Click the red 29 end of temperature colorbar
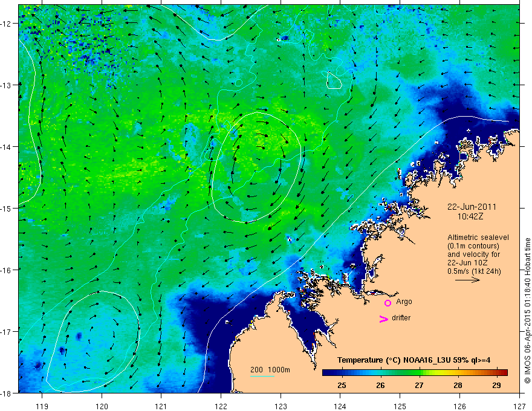Viewport: 532px width, 411px height. (x=504, y=373)
